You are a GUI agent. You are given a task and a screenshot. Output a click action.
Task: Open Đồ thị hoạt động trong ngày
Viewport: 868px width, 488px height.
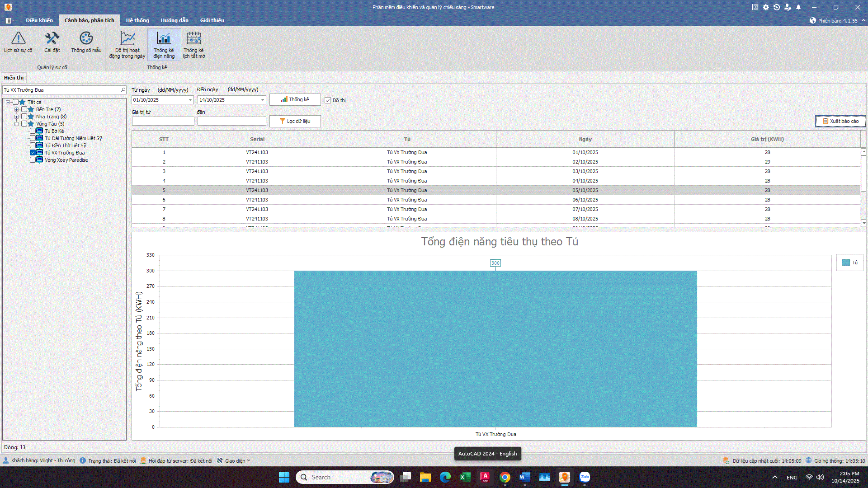click(127, 38)
